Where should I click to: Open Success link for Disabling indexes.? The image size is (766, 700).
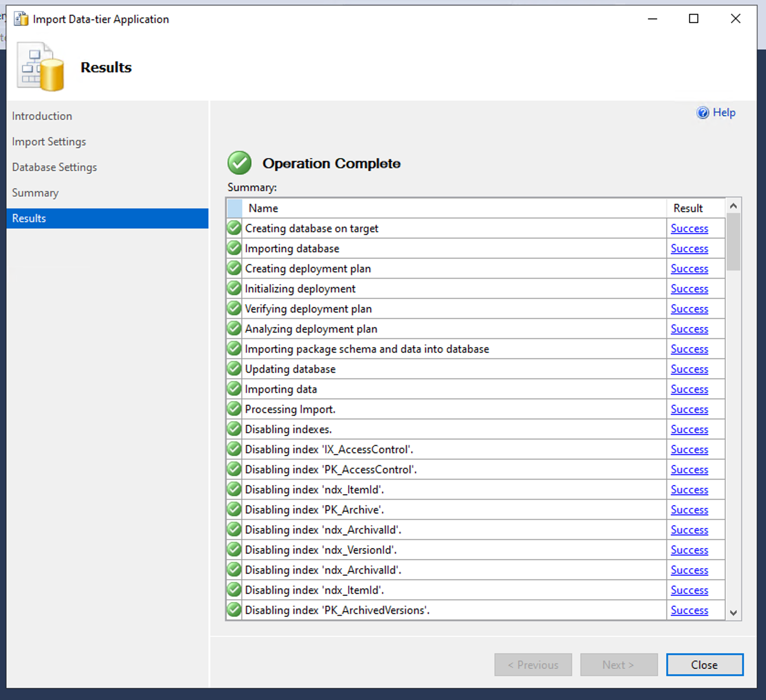tap(689, 430)
